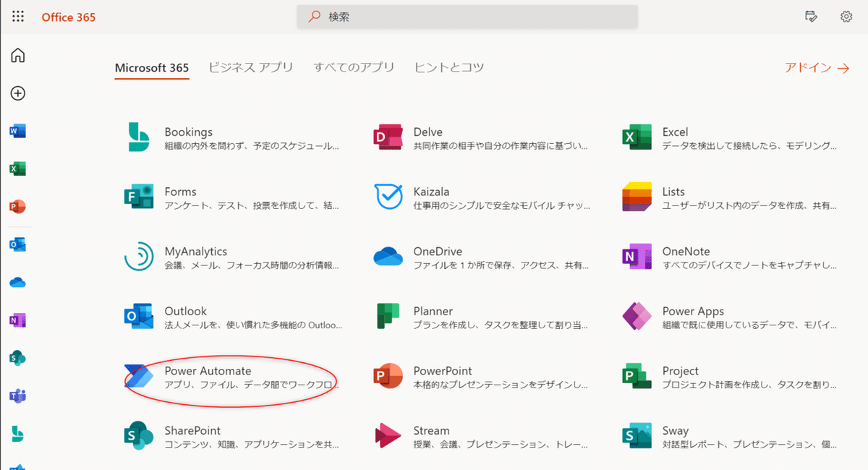Switch to the ヒントとコツ tab

coord(449,67)
